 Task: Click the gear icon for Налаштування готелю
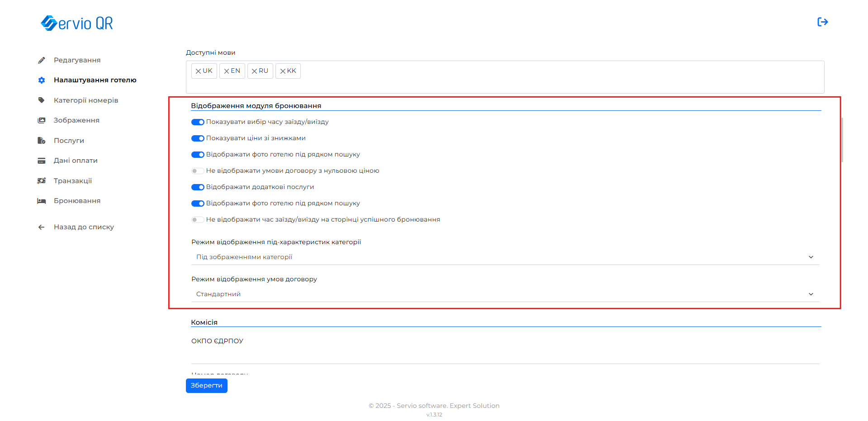[42, 80]
